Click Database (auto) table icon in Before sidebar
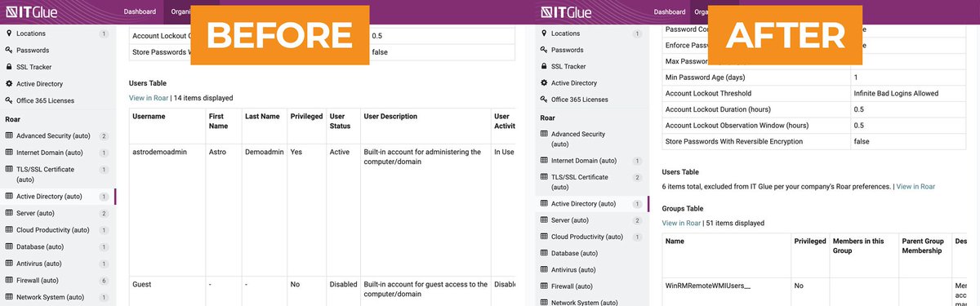980x306 pixels. click(x=9, y=246)
